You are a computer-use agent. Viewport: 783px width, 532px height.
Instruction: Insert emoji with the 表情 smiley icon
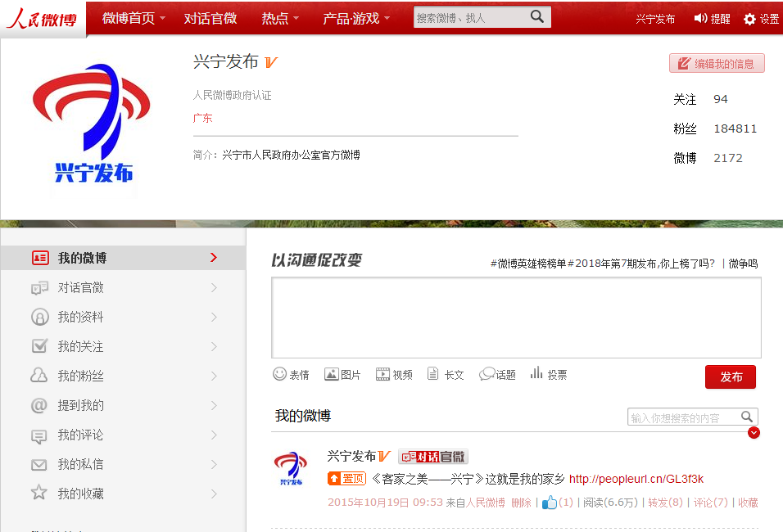coord(279,373)
